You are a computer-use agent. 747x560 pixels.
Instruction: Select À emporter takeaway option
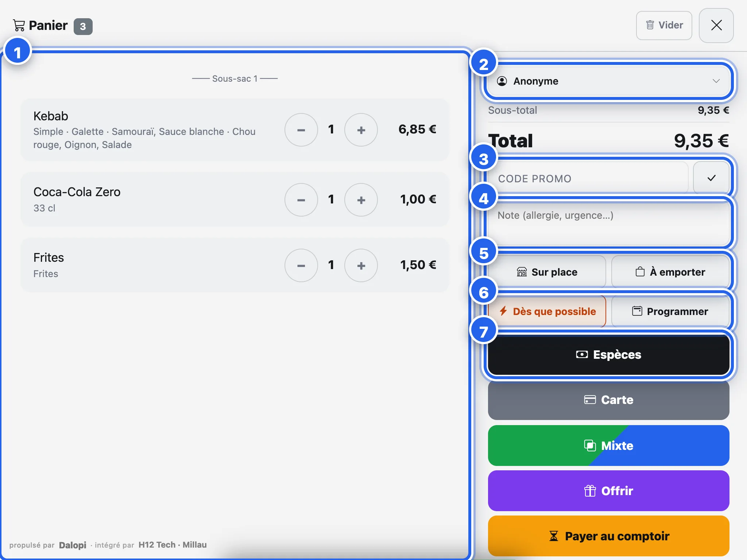click(670, 272)
